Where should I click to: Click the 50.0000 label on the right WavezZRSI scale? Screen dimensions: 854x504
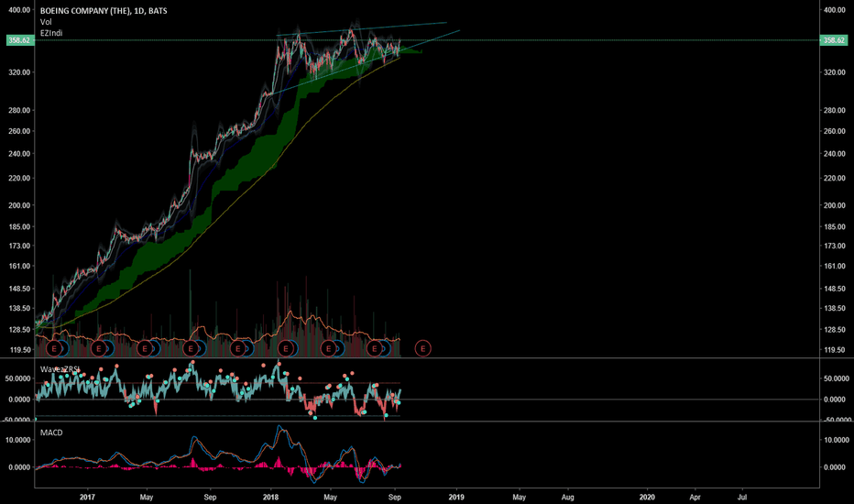[836, 378]
